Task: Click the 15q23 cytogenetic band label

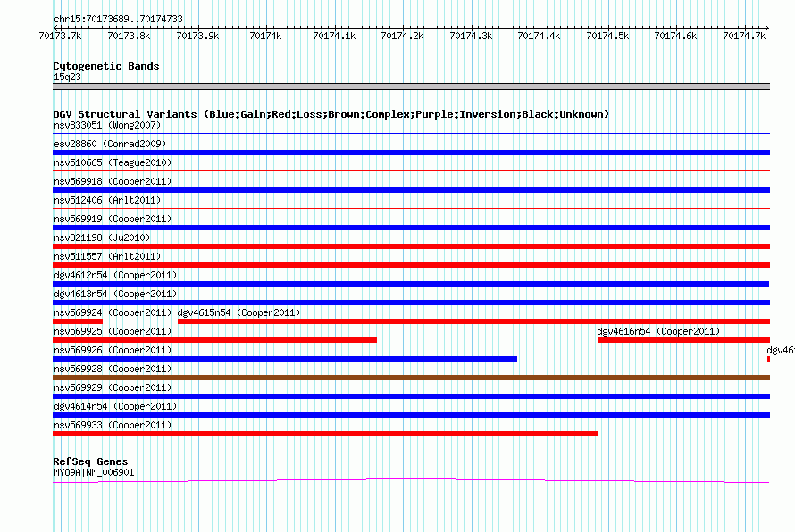Action: (x=67, y=77)
